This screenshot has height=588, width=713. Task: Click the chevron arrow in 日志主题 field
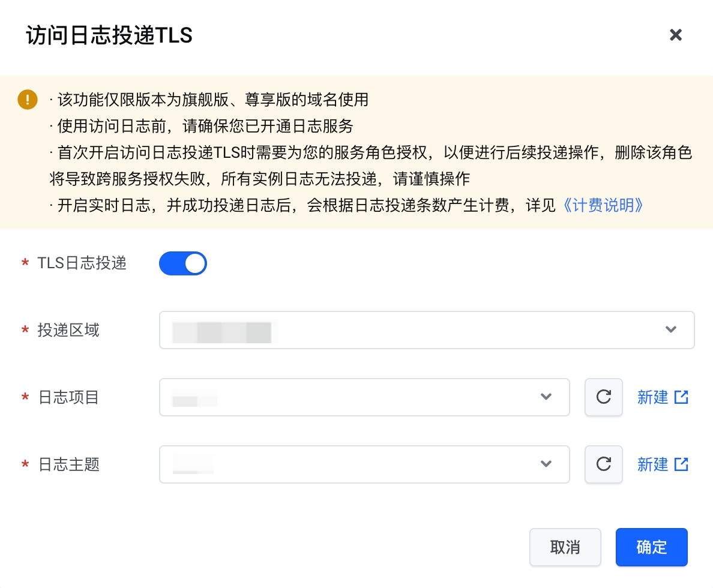pyautogui.click(x=546, y=464)
